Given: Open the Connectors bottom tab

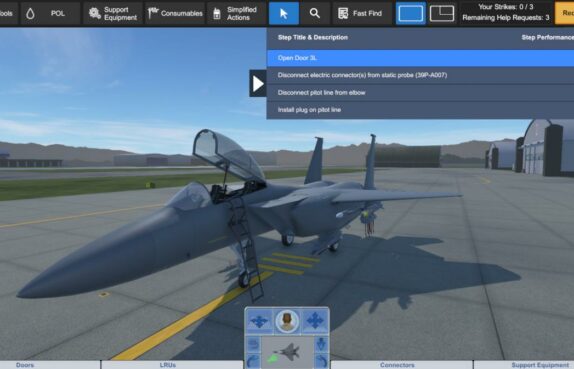Looking at the screenshot, I should tap(397, 365).
